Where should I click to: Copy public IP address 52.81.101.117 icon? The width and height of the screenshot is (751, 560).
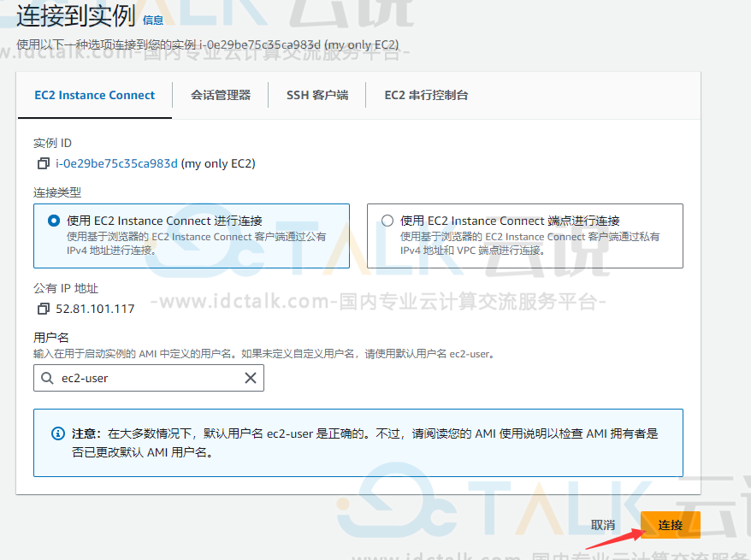[x=43, y=309]
